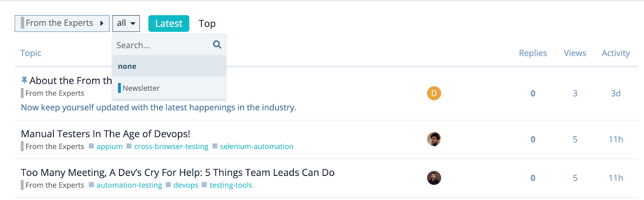The width and height of the screenshot is (644, 200).
Task: Expand the From the Experts category dropdown
Action: click(x=62, y=23)
